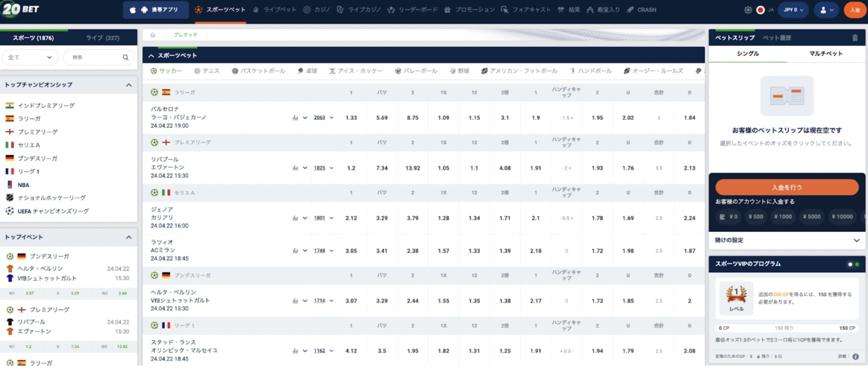868x371 pixels.
Task: Open the 1825 markets link
Action: [x=319, y=168]
